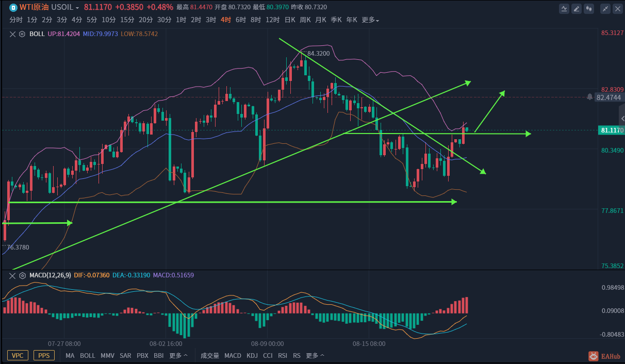Switch to the 2分 timeframe

[47, 20]
